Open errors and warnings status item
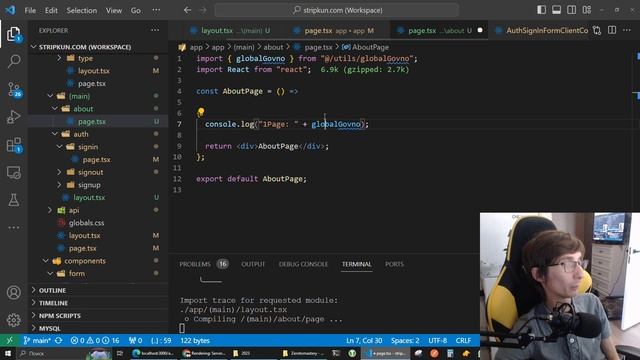Image resolution: width=640 pixels, height=360 pixels. (95, 340)
